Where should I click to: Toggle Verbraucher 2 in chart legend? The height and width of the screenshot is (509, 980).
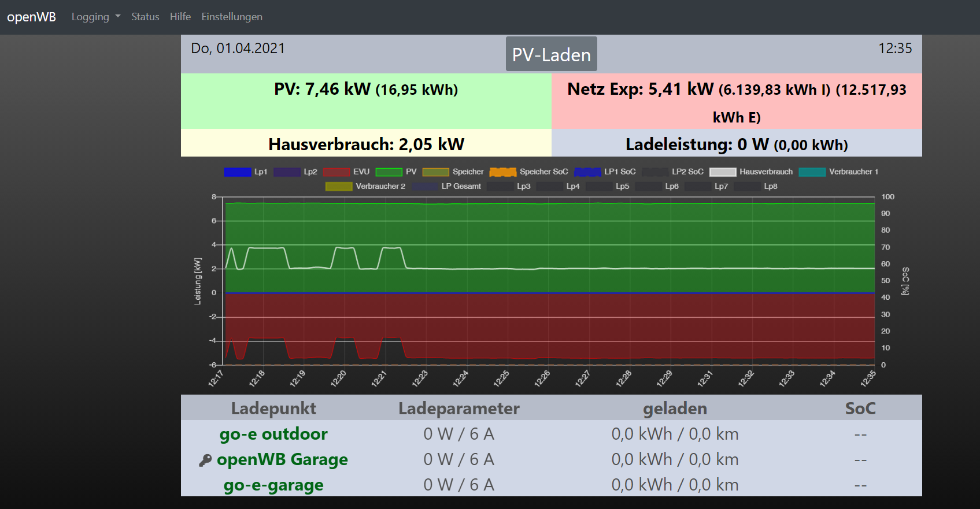(x=365, y=186)
